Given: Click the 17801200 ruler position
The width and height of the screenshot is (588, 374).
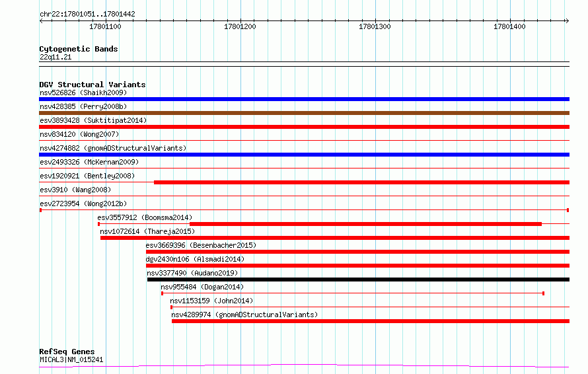Looking at the screenshot, I should coord(240,26).
